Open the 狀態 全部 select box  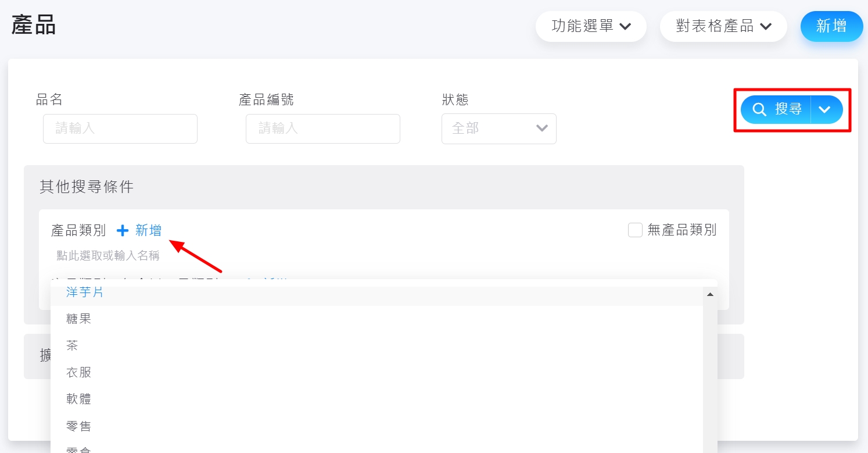point(499,129)
